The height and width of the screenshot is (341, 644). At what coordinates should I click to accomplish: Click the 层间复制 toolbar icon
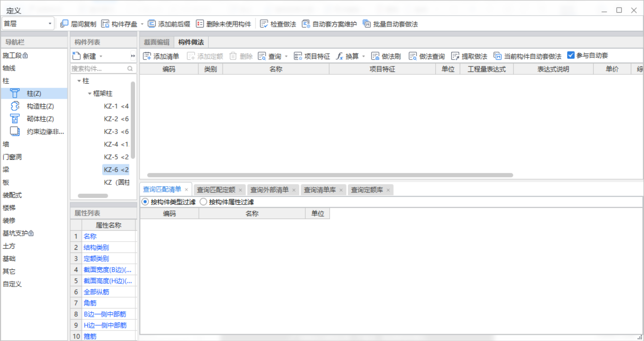pyautogui.click(x=64, y=24)
